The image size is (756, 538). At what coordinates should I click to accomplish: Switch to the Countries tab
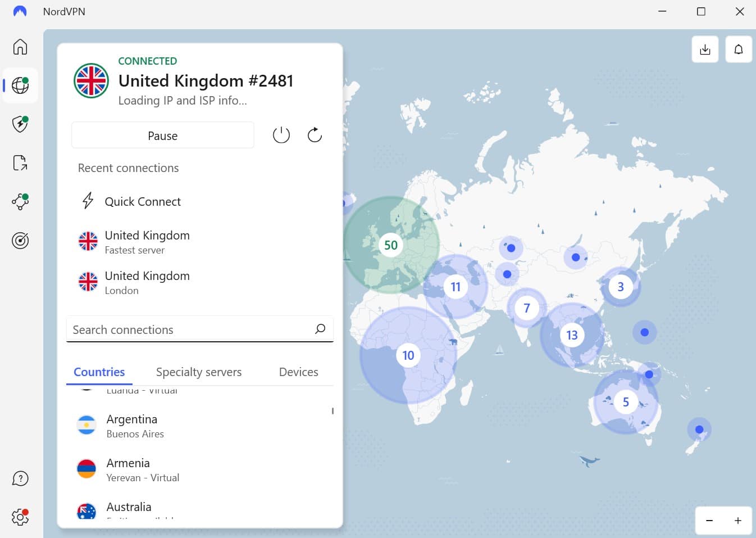(99, 372)
